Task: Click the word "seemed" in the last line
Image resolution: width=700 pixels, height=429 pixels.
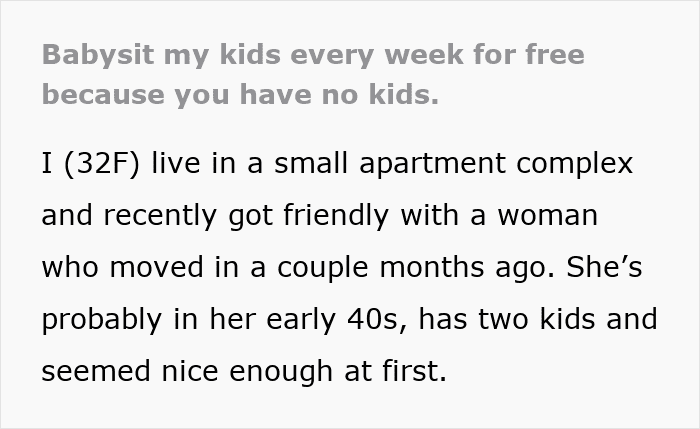Action: pyautogui.click(x=96, y=371)
